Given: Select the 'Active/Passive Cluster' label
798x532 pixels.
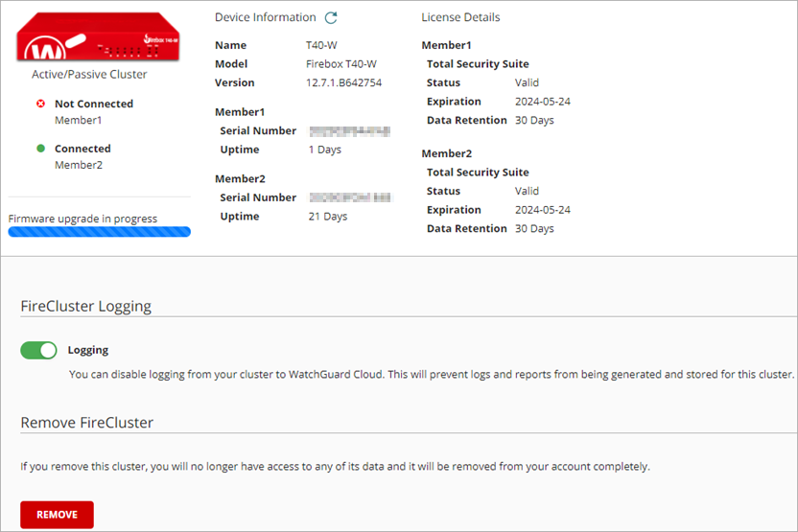Looking at the screenshot, I should pyautogui.click(x=89, y=74).
